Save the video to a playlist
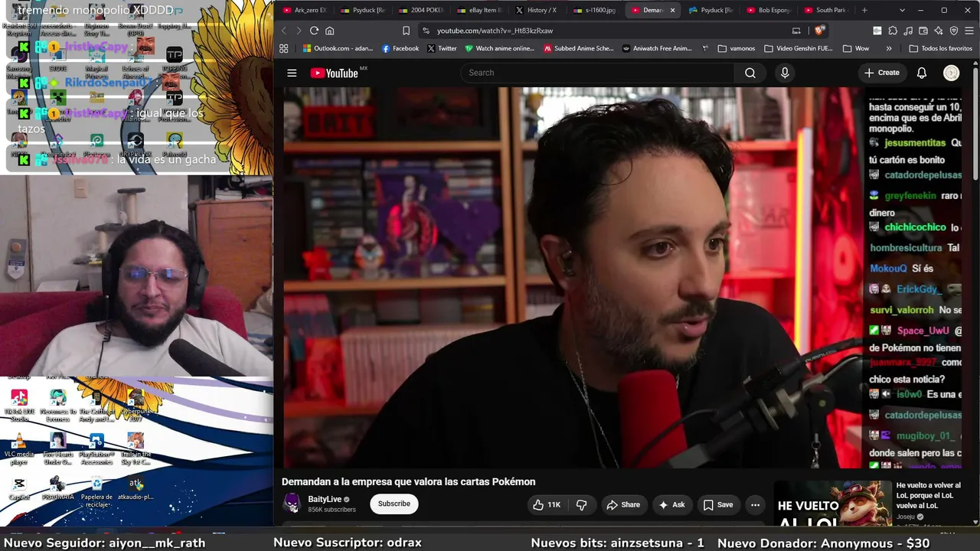Image resolution: width=980 pixels, height=551 pixels. coord(718,504)
